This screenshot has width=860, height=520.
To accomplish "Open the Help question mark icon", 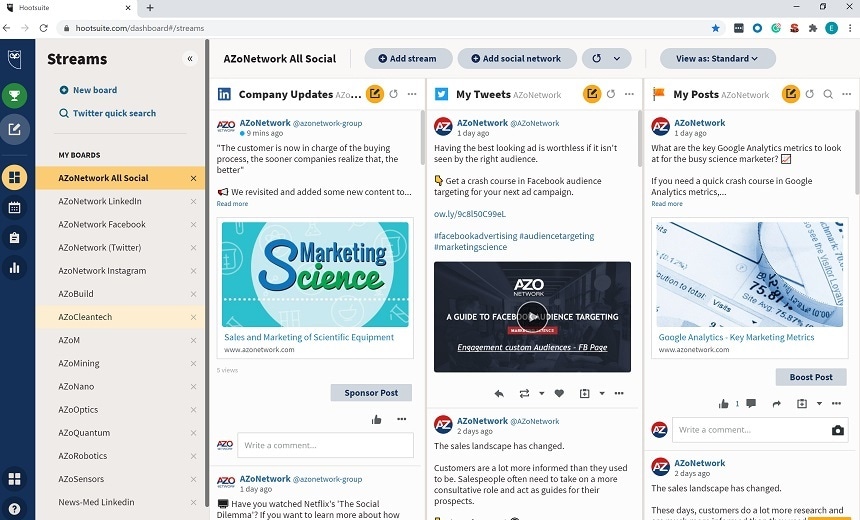I will [14, 508].
